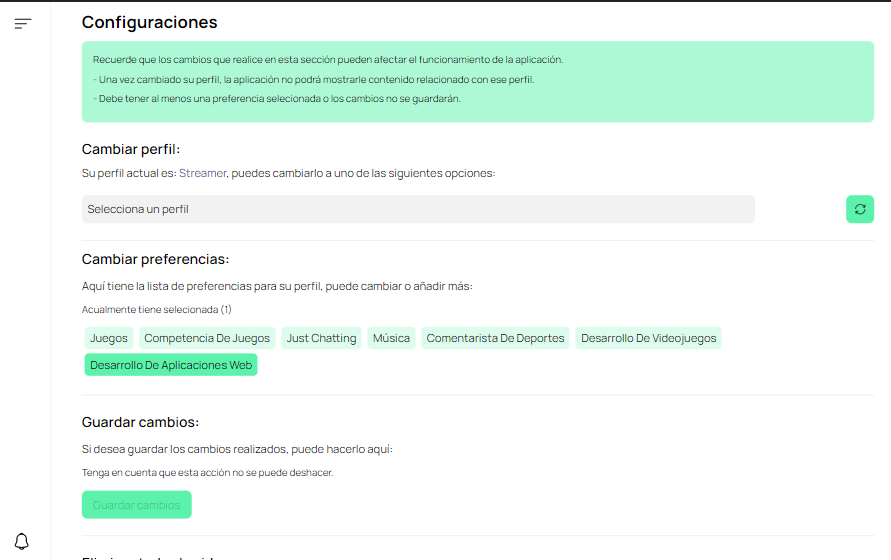Click the 'Guardar cambios:' section heading
Image resolution: width=891 pixels, height=560 pixels.
[x=140, y=422]
